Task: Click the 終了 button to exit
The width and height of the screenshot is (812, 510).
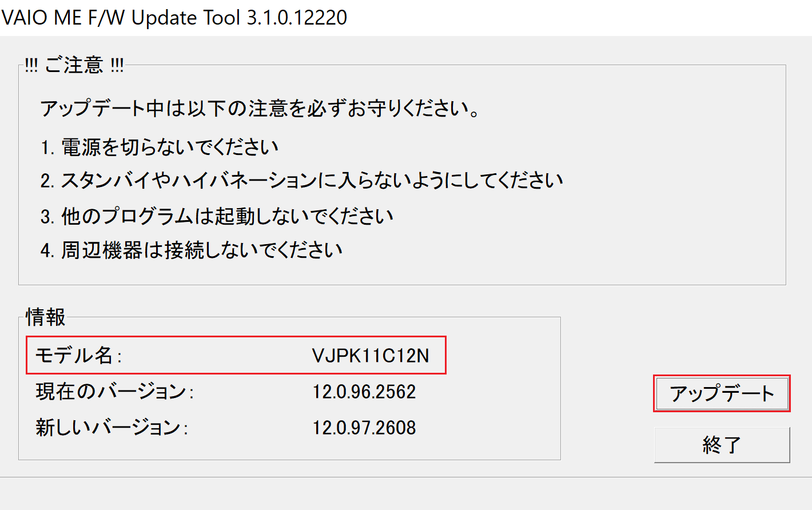Action: pos(722,445)
